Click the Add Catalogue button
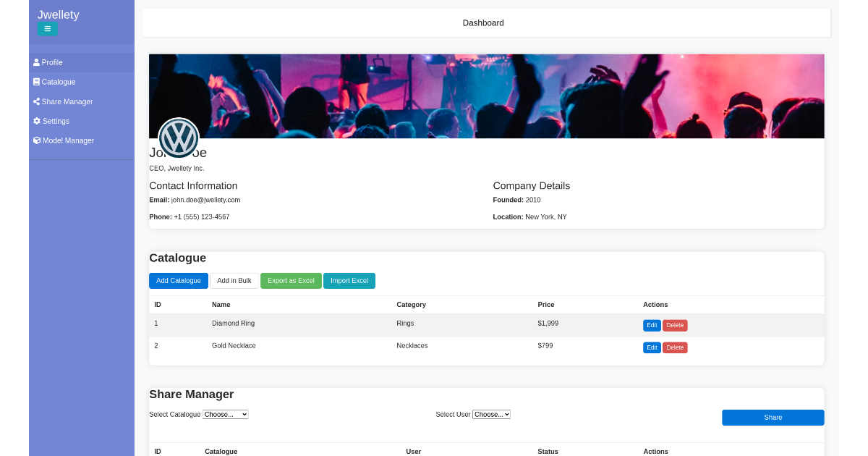This screenshot has height=456, width=868. pos(178,281)
